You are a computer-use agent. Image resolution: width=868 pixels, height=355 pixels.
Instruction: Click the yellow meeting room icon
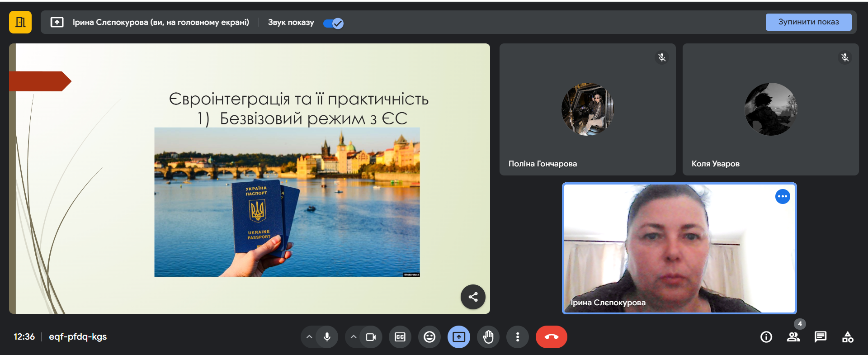[x=20, y=22]
